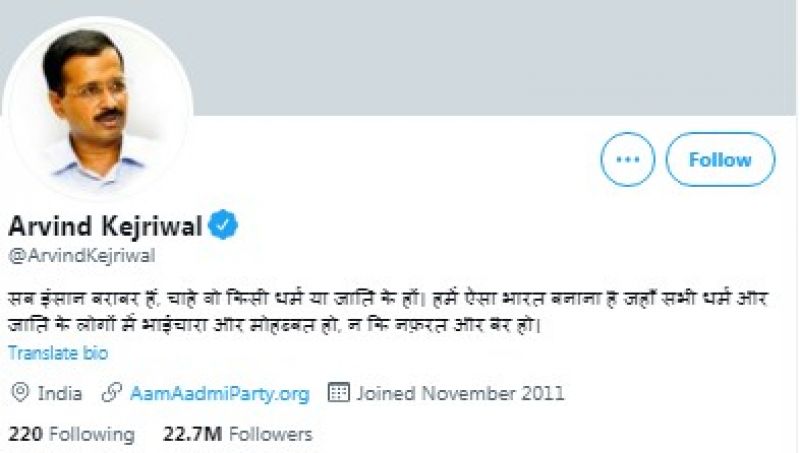This screenshot has width=800, height=453.
Task: Click the 220 following count number
Action: (x=24, y=434)
